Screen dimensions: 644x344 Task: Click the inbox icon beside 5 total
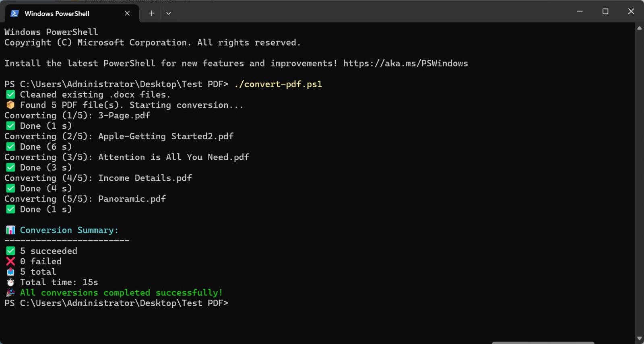click(x=10, y=272)
